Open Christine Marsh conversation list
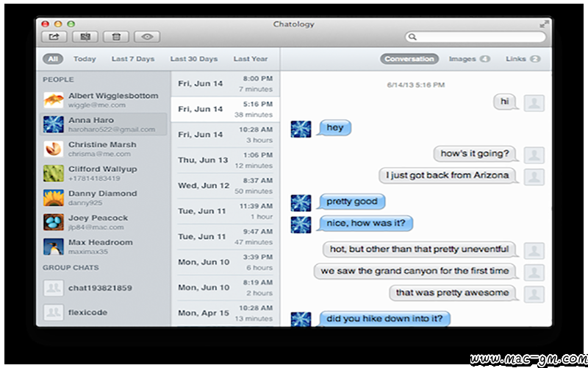Image resolution: width=588 pixels, height=368 pixels. point(102,144)
